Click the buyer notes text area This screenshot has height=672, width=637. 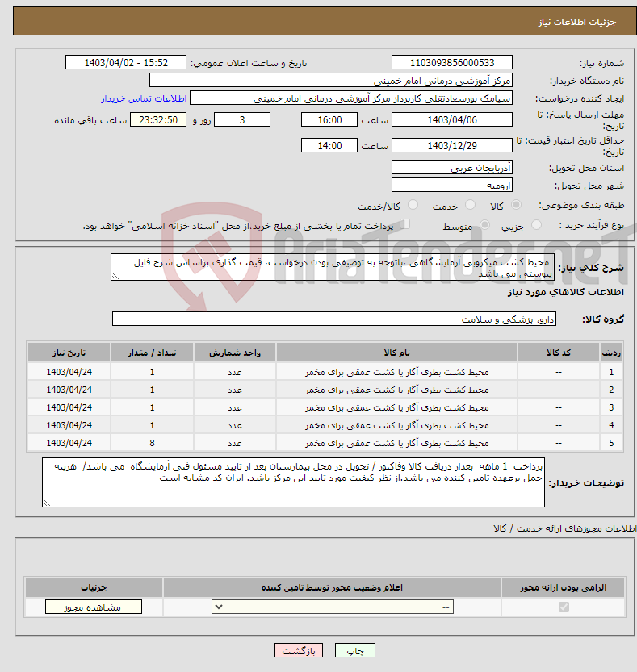point(293,482)
